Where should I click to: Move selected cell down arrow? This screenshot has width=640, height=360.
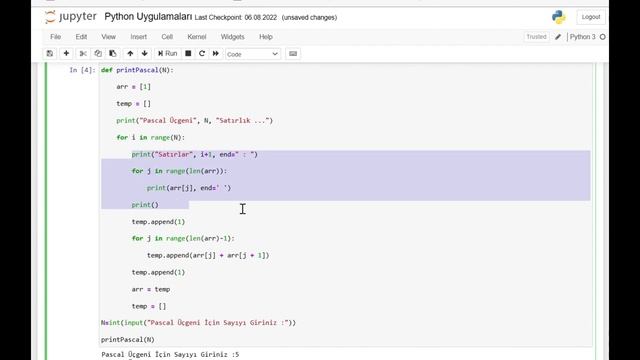144,53
